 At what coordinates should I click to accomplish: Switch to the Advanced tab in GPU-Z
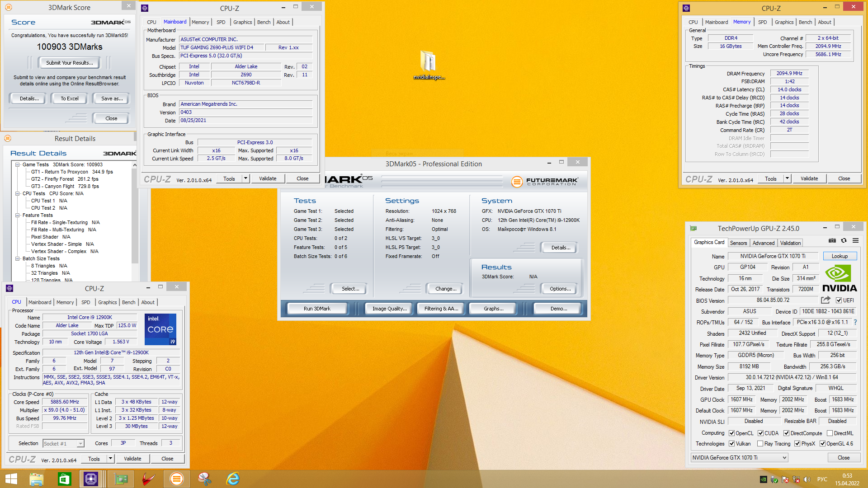click(764, 243)
